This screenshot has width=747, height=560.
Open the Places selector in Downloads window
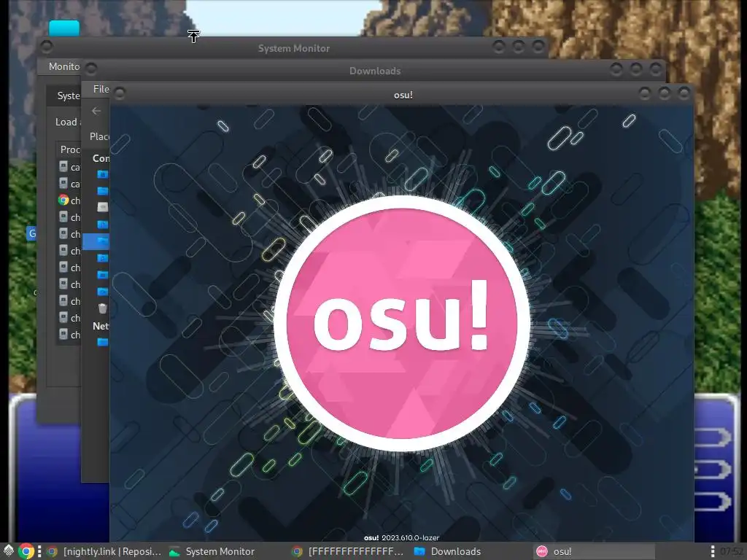(99, 136)
